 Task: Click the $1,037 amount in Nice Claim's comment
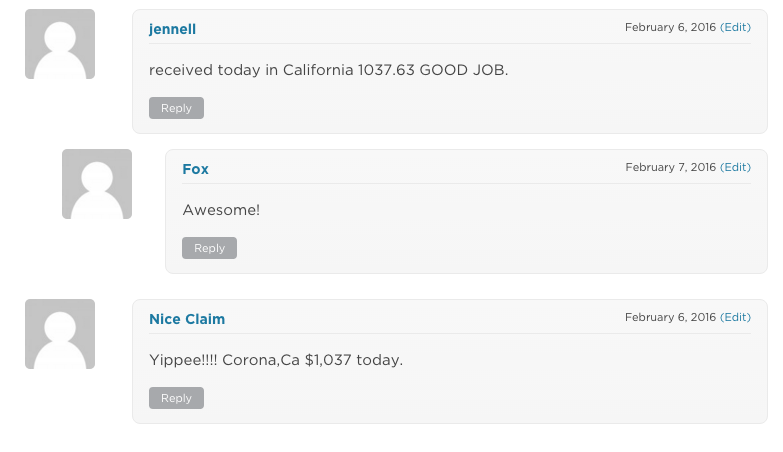(x=328, y=360)
